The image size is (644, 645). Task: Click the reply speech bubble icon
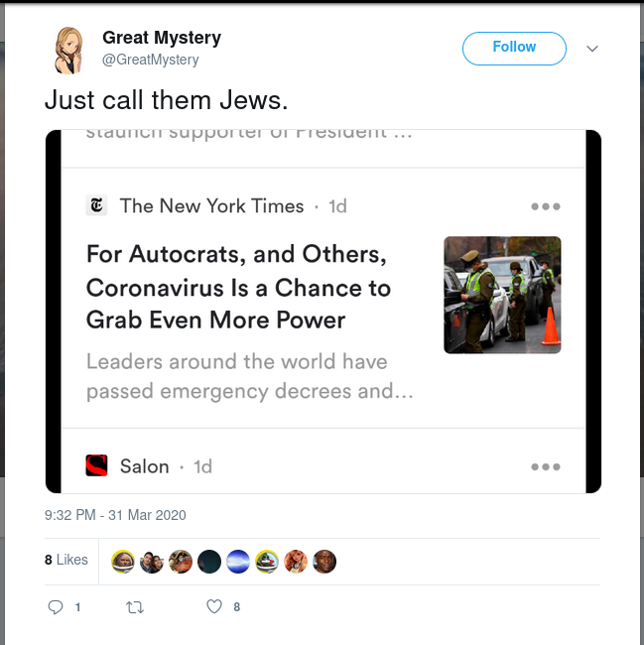tap(56, 606)
